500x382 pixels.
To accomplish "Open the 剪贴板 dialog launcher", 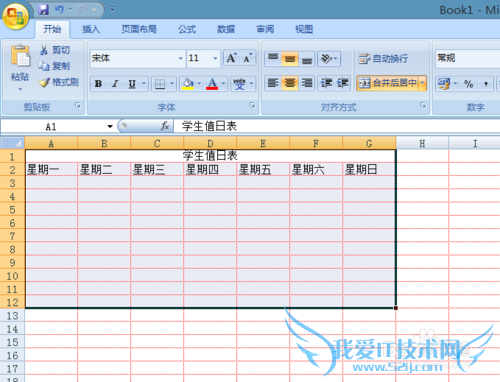I will click(78, 106).
